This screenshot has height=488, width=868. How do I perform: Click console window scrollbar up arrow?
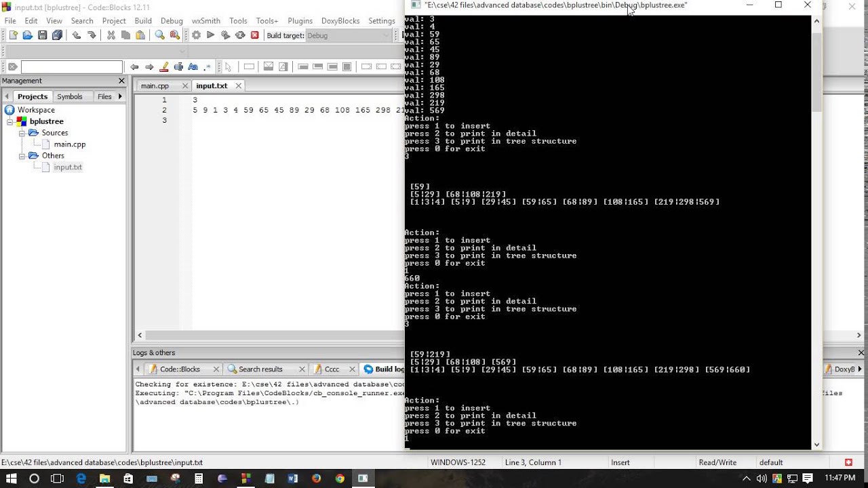[816, 21]
